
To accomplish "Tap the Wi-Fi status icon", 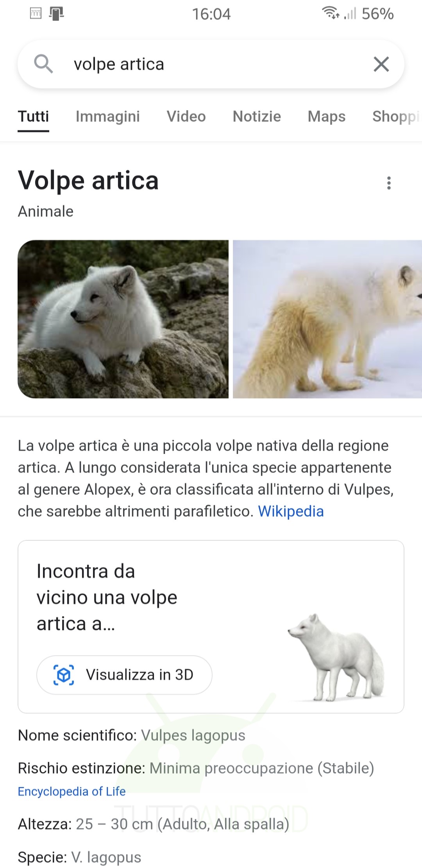I will 331,13.
